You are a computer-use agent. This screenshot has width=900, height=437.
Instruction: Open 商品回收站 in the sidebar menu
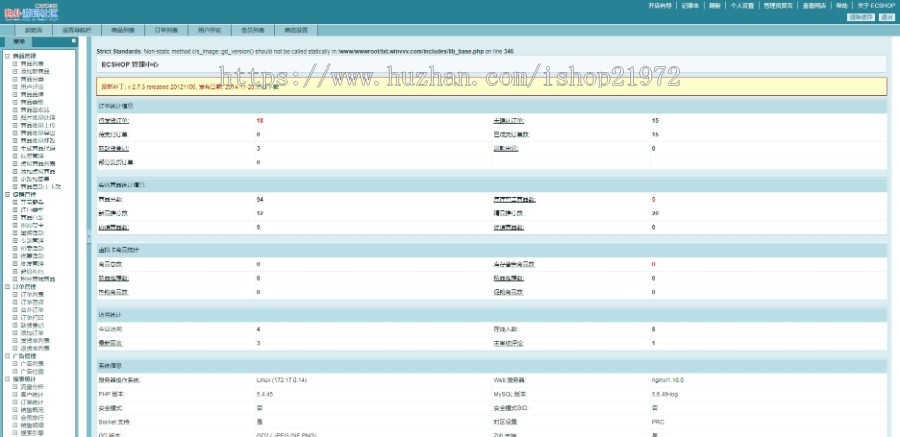click(34, 110)
